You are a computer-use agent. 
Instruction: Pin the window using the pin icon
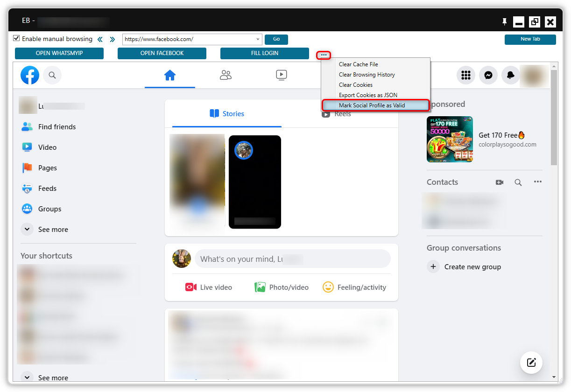(504, 21)
